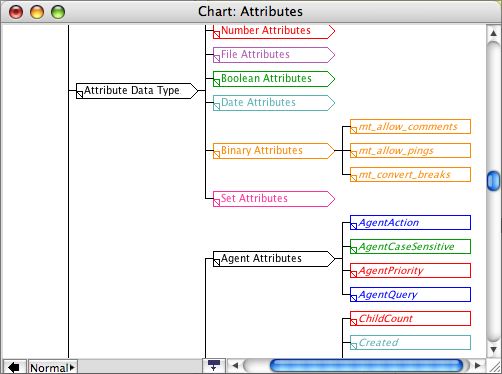Click the Number Attributes note corner icon
This screenshot has height=374, width=502.
click(217, 35)
